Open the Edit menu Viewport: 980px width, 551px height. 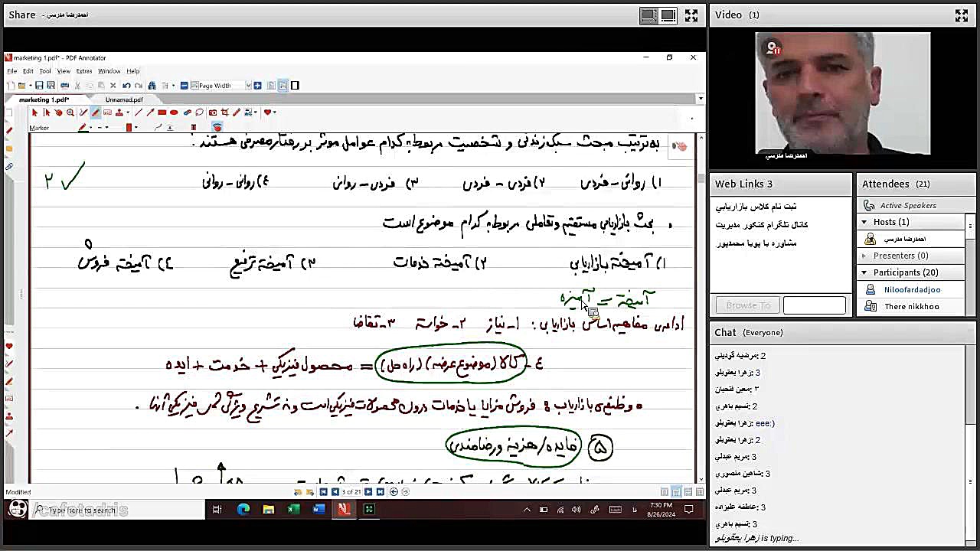click(x=28, y=71)
